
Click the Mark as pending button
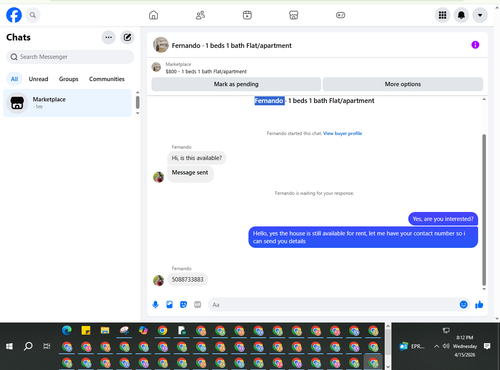(x=236, y=84)
